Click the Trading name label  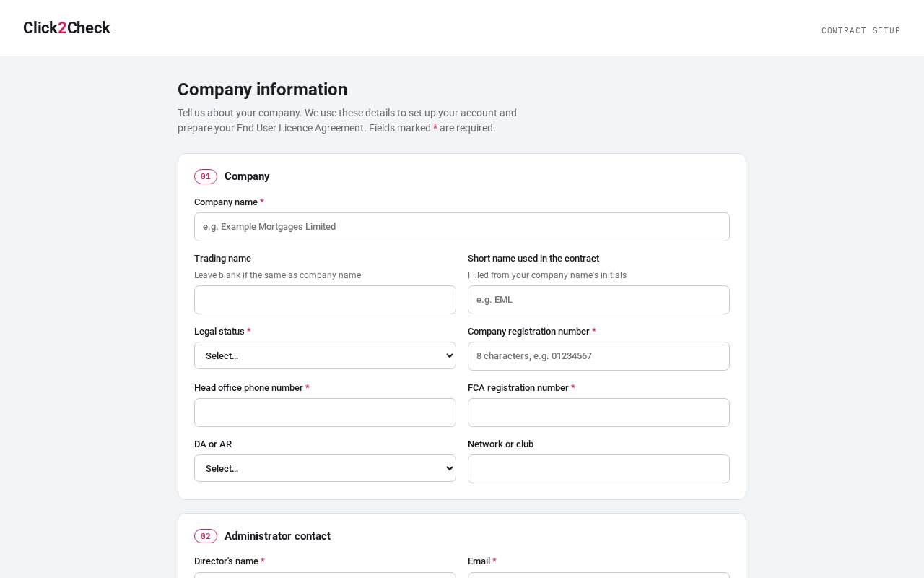222,259
